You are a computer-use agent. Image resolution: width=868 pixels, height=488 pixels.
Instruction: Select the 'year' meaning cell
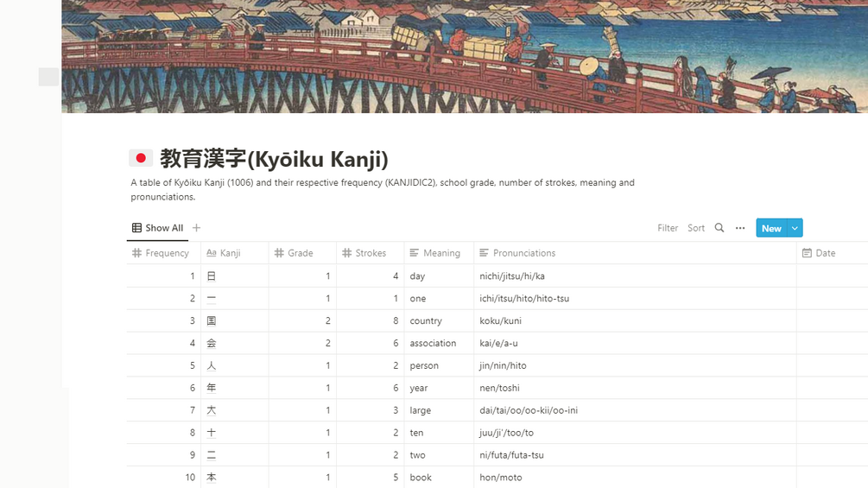[x=439, y=388]
